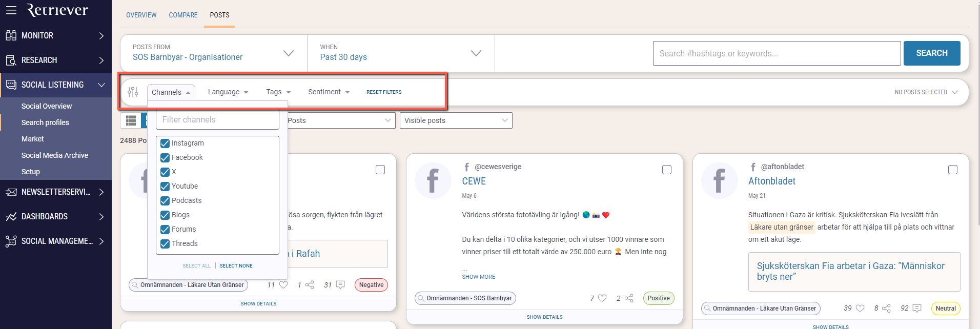Screen dimensions: 980x329
Task: Uncheck the Instagram channel checkbox
Action: (165, 143)
